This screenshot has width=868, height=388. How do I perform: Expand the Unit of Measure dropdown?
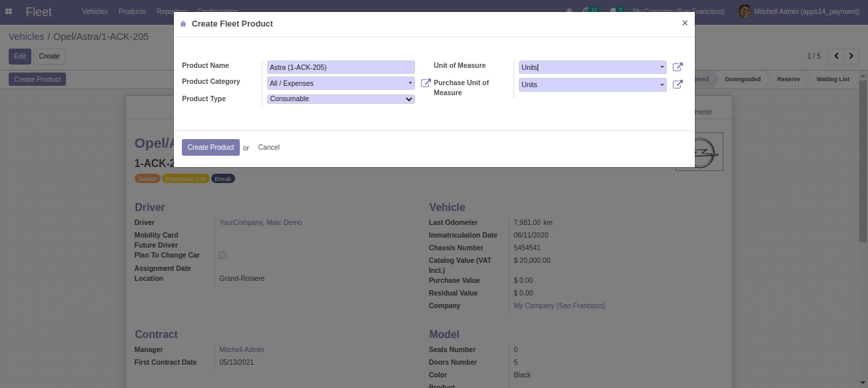[x=661, y=67]
